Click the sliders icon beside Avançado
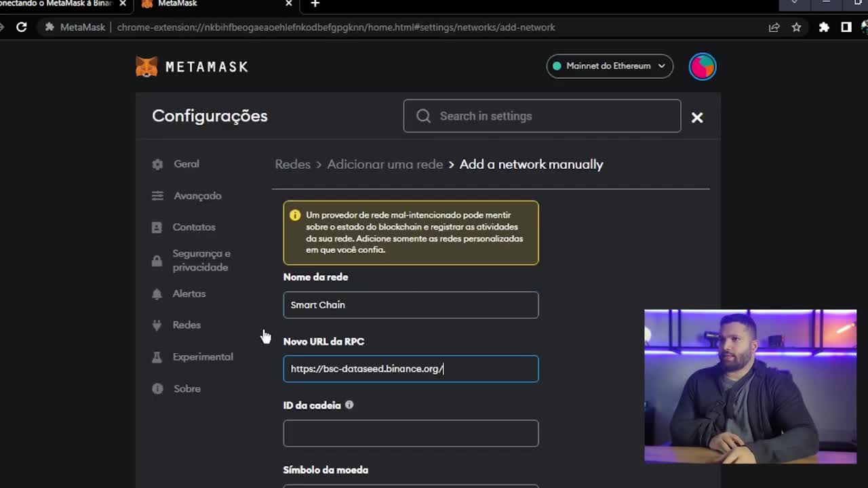 coord(157,196)
